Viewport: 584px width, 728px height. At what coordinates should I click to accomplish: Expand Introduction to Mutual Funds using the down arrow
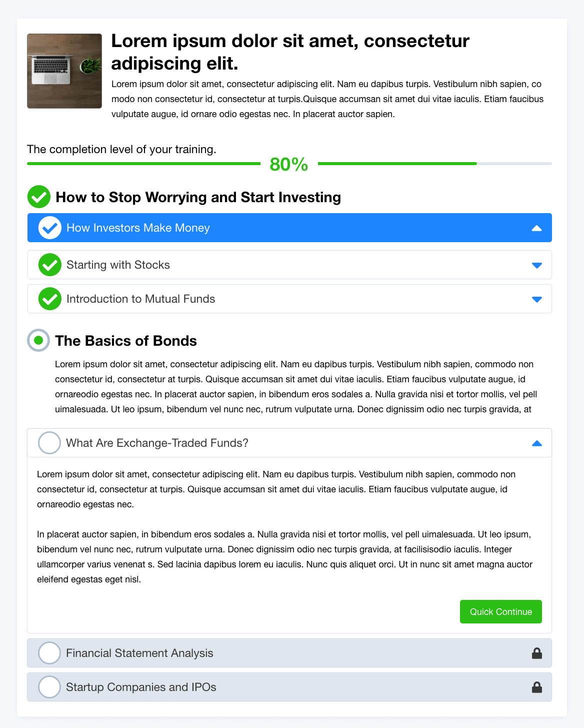536,299
